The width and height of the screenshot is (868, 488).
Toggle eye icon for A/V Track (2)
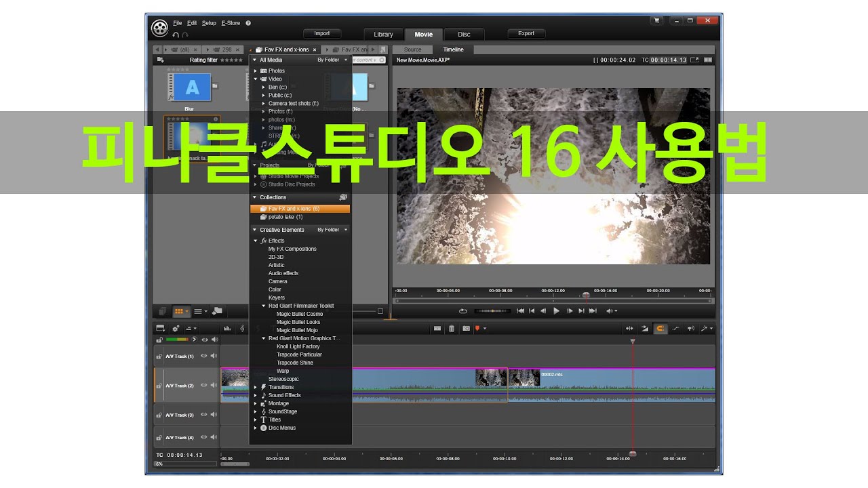coord(204,386)
